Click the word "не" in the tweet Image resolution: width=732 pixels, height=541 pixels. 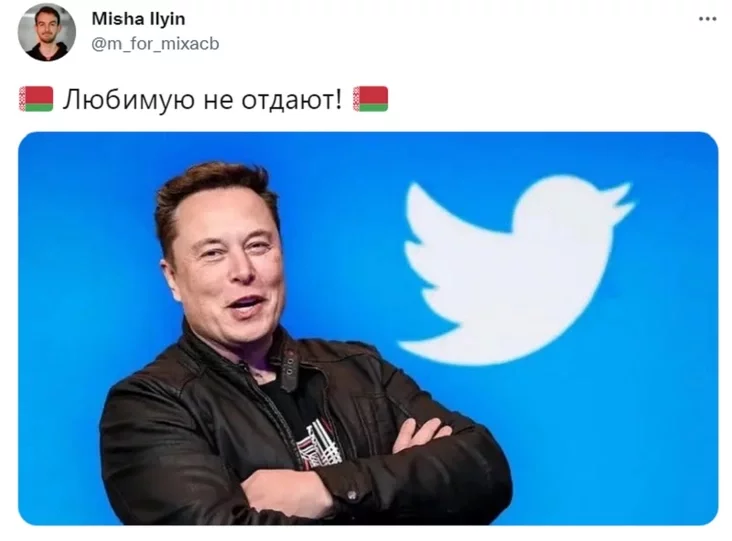tap(218, 101)
